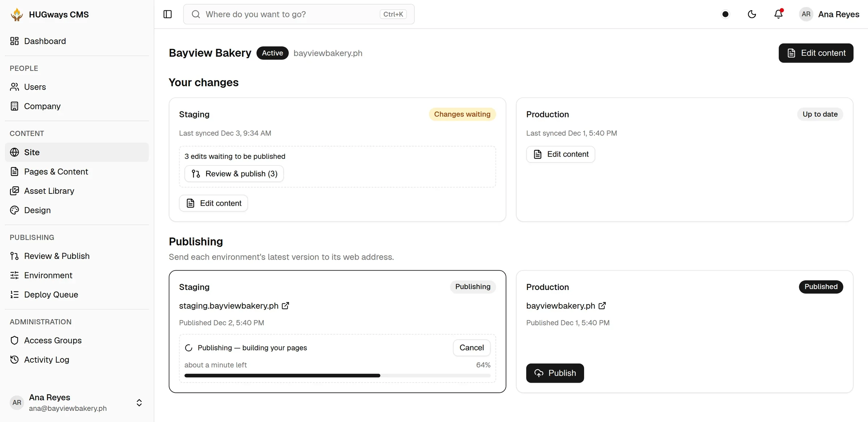Viewport: 868px width, 422px height.
Task: Click '3 edits waiting to be published' text
Action: 235,156
